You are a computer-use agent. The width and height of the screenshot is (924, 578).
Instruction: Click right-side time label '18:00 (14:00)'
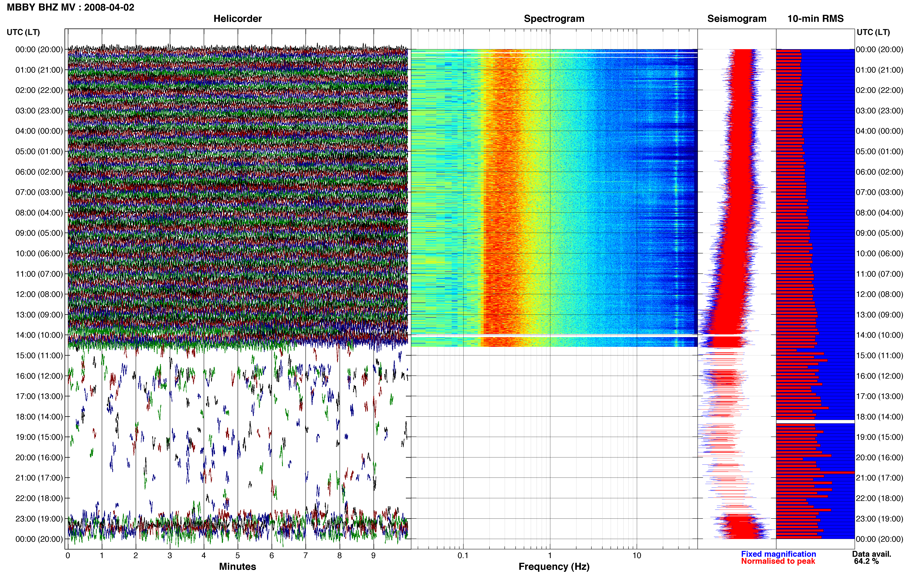pos(880,417)
